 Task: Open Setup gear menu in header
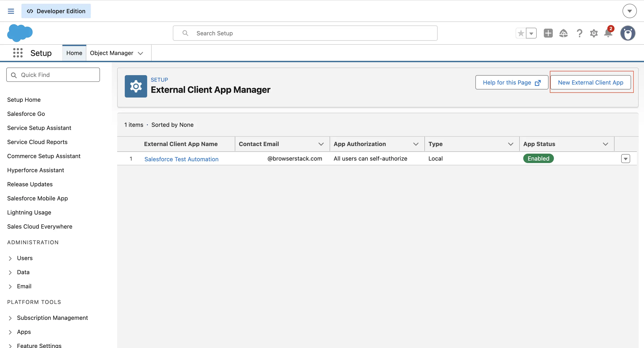(x=594, y=33)
